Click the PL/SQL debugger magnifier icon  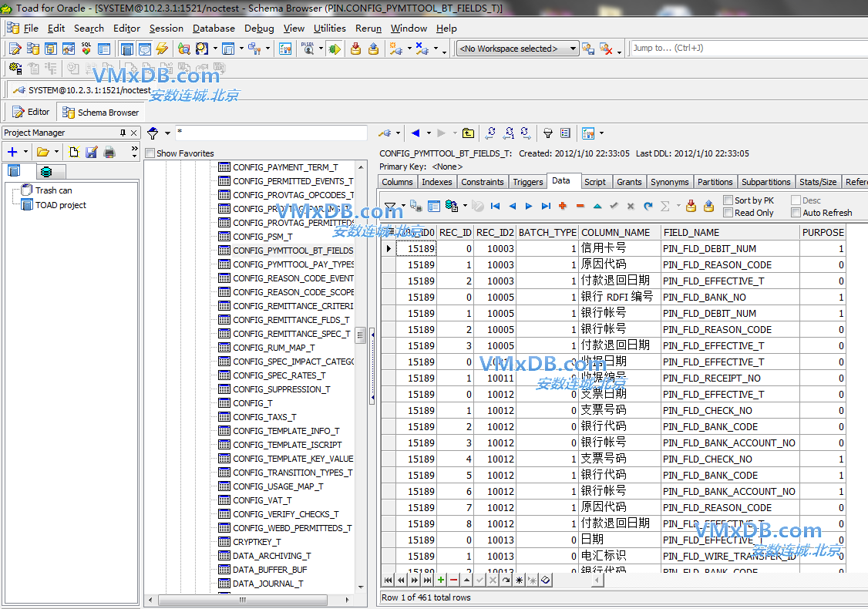(x=308, y=49)
